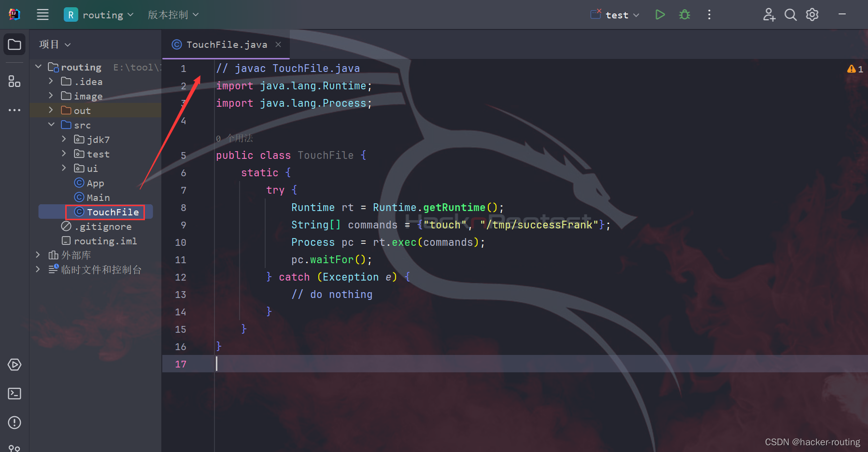The image size is (868, 452).
Task: Debug the test configuration
Action: coord(684,15)
